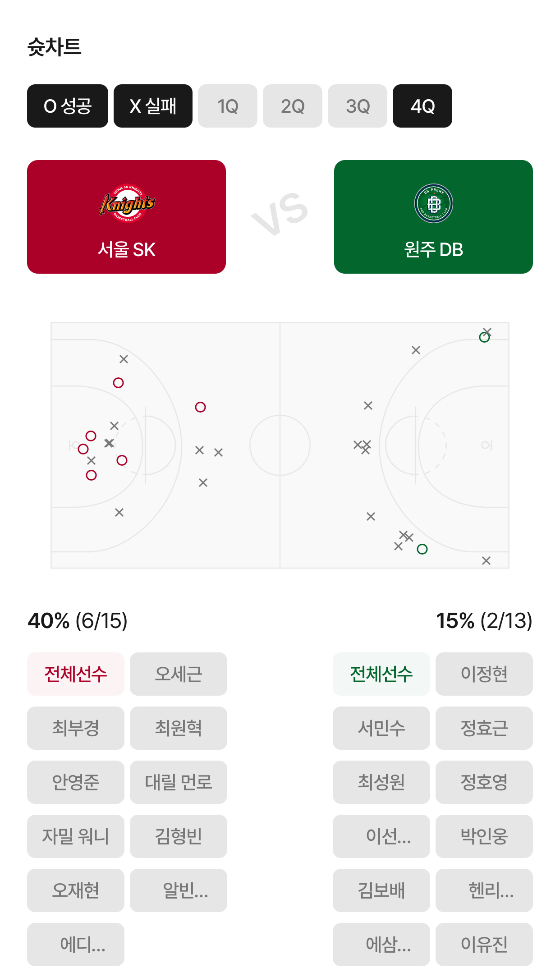This screenshot has width=560, height=977.
Task: Filter shots by player 안영준
Action: click(76, 782)
